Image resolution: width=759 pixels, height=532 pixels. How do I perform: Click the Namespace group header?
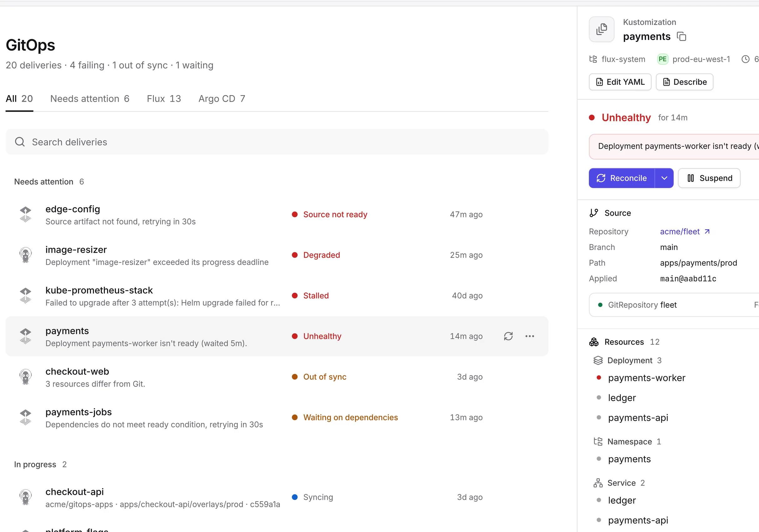627,442
